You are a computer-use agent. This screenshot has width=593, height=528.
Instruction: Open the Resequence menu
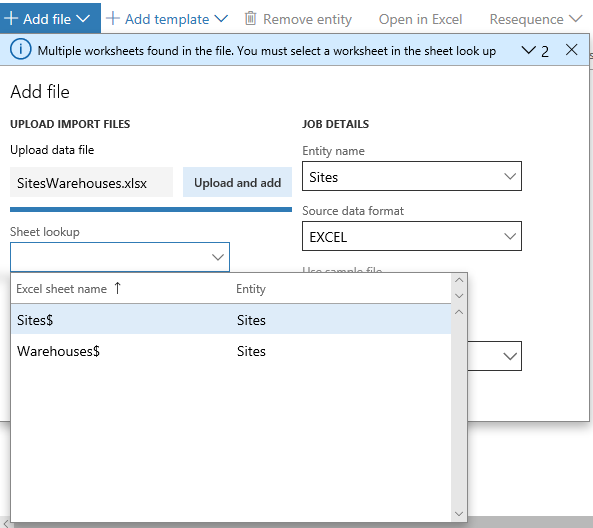pyautogui.click(x=535, y=19)
